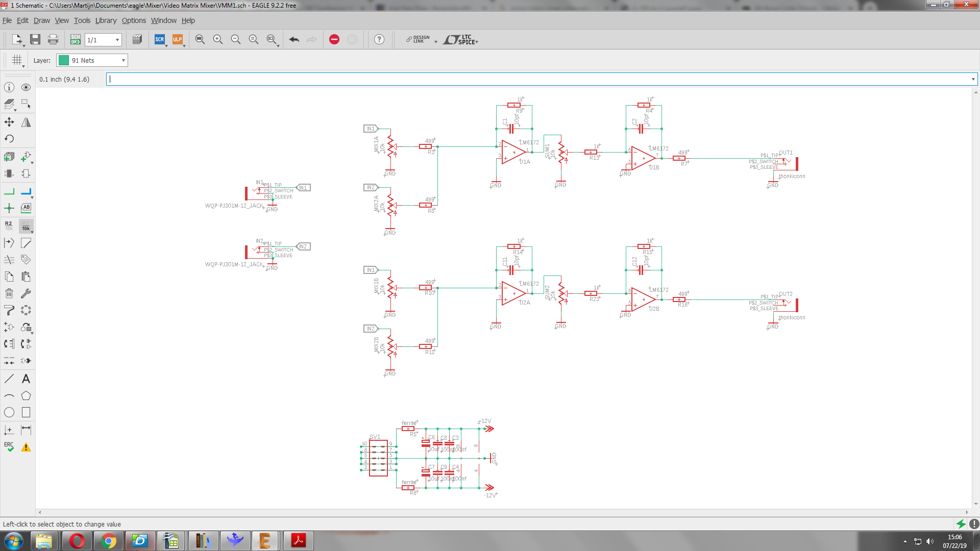Screen dimensions: 980x551
Task: Run the ERC check
Action: 9,447
